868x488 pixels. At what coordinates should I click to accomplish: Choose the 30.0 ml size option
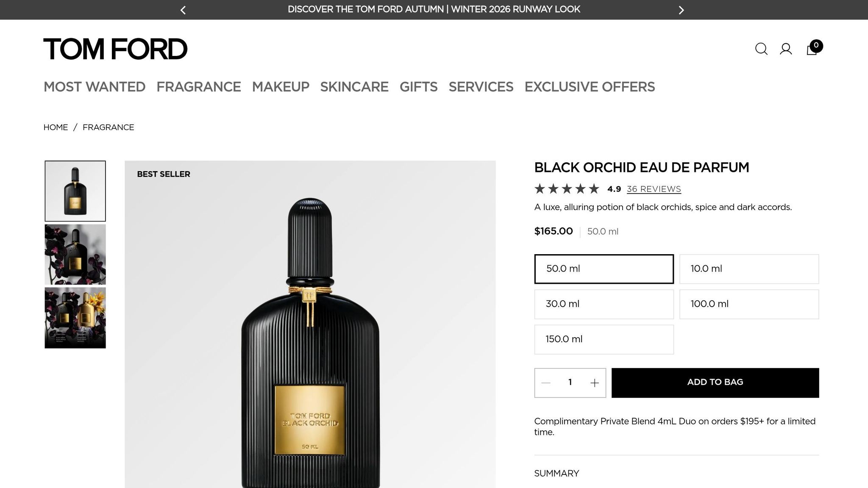(x=604, y=304)
